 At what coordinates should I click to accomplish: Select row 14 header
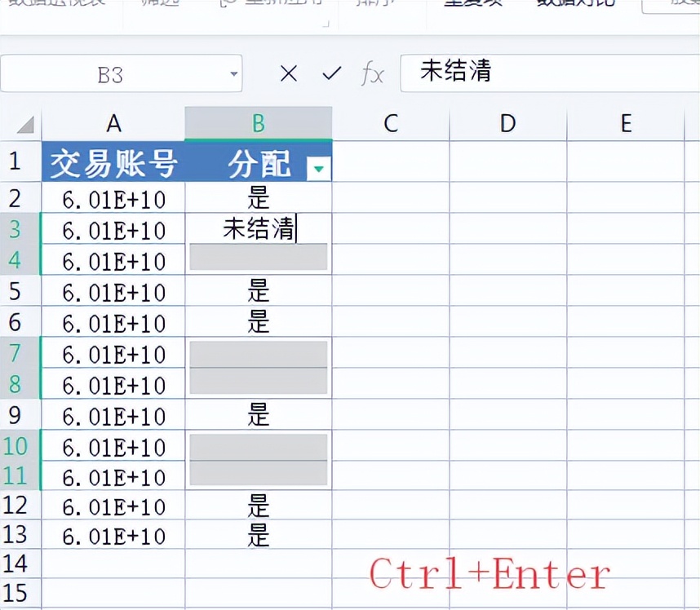(20, 564)
